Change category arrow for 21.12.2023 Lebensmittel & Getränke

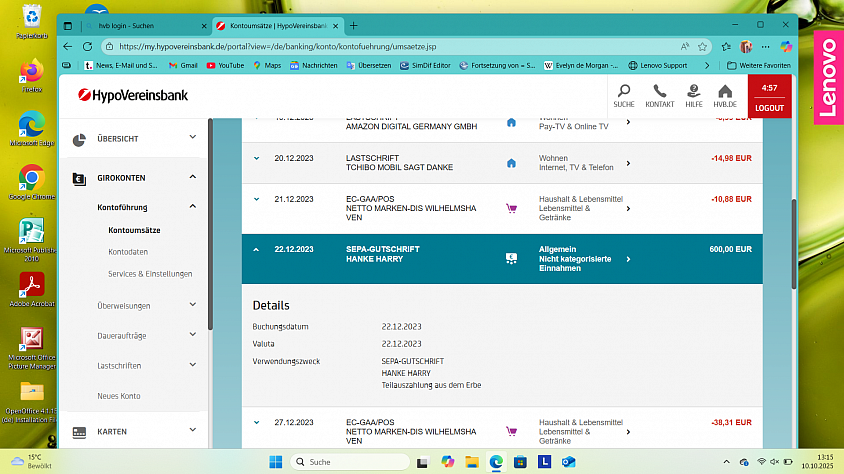[628, 209]
